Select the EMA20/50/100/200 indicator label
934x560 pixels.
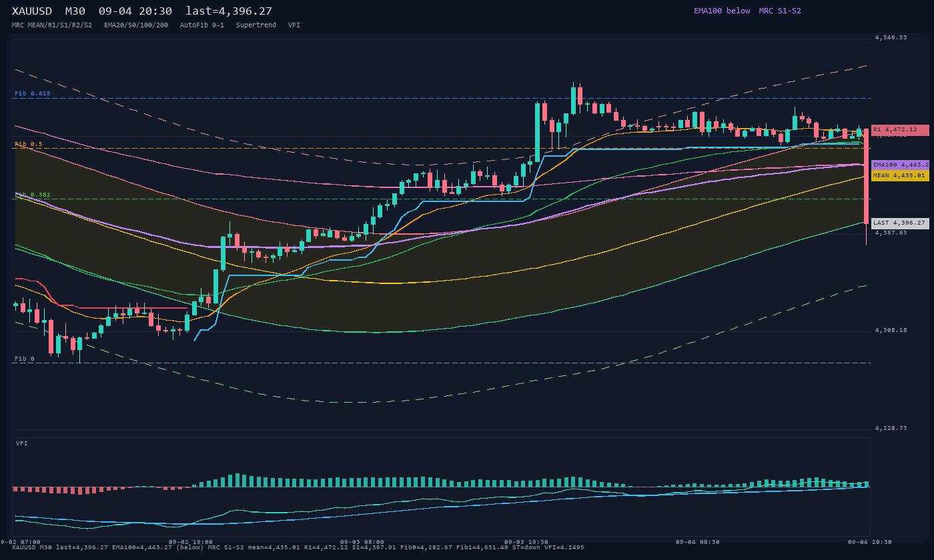[136, 25]
